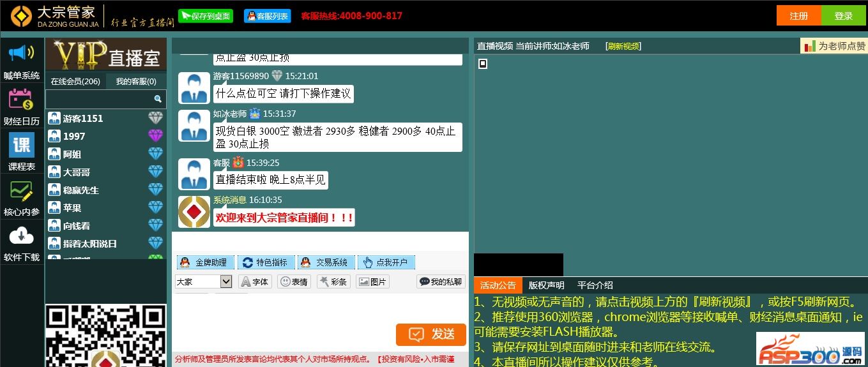Click the member search magnifier icon

click(x=158, y=99)
